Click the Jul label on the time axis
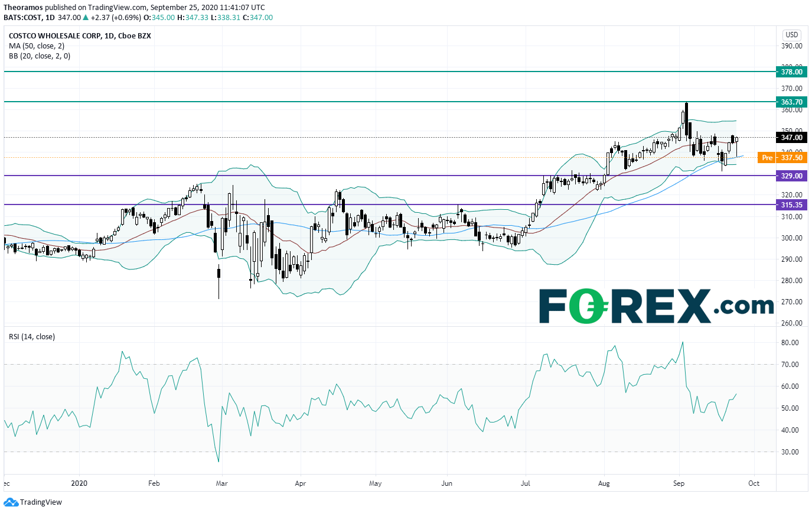The height and width of the screenshot is (513, 812). click(x=525, y=482)
